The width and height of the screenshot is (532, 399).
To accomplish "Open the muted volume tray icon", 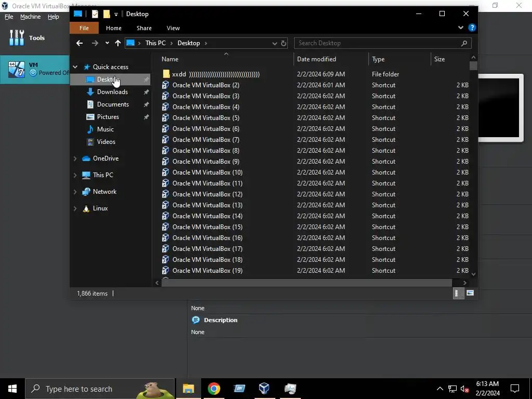I will 464,389.
